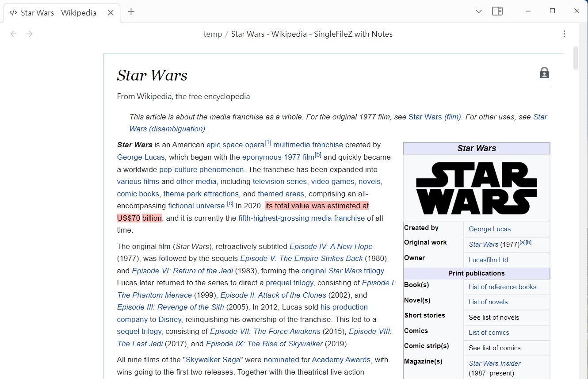Open Episode IX: The Rise of Skywalker link

pos(264,344)
